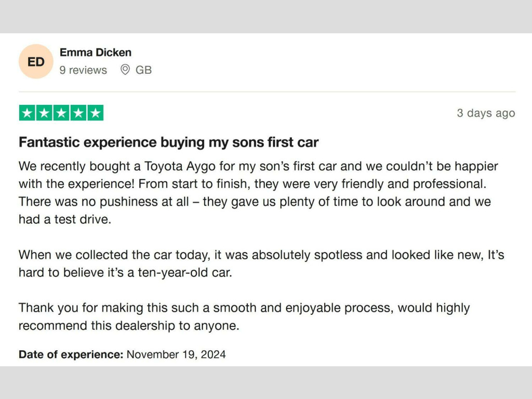This screenshot has height=399, width=532.
Task: Click the Thank you closing paragraph
Action: [244, 316]
